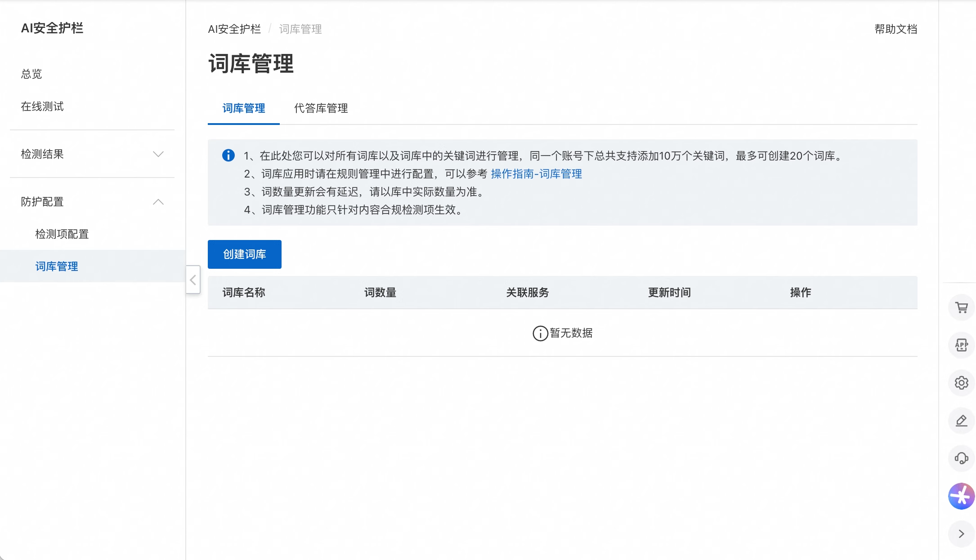Select 检测项配置 in the sidebar menu
The width and height of the screenshot is (976, 560).
[x=61, y=234]
